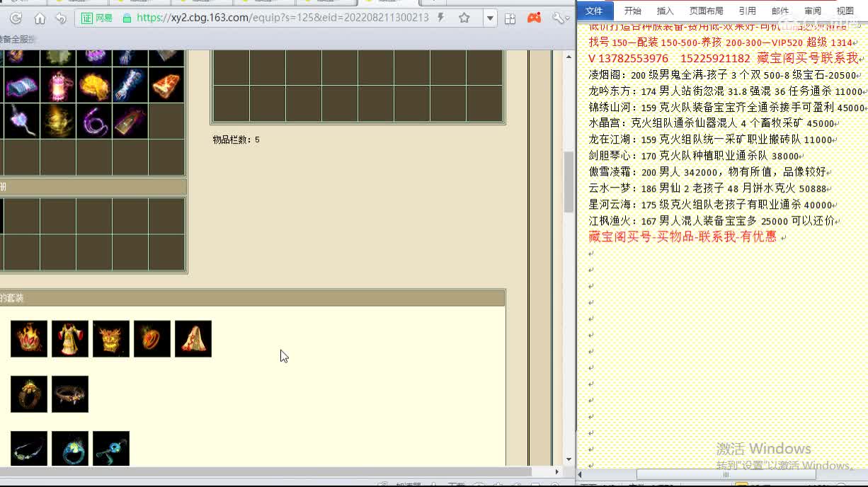This screenshot has width=868, height=487.
Task: Click the glowing blue ring suit item
Action: click(x=70, y=449)
